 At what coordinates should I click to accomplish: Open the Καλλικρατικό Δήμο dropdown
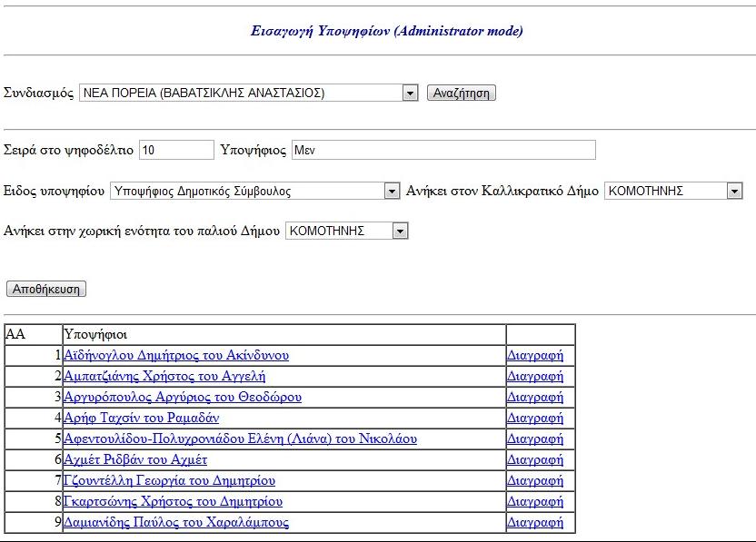tap(673, 192)
